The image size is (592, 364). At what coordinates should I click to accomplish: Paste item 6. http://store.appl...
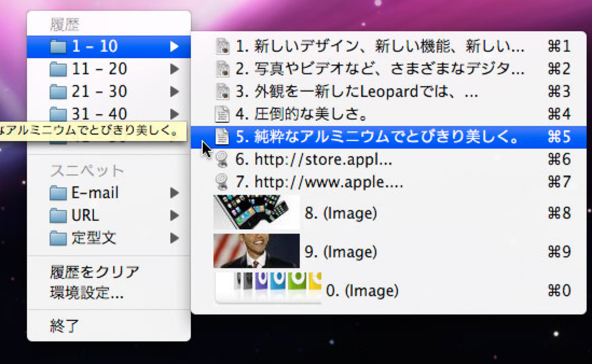point(389,159)
